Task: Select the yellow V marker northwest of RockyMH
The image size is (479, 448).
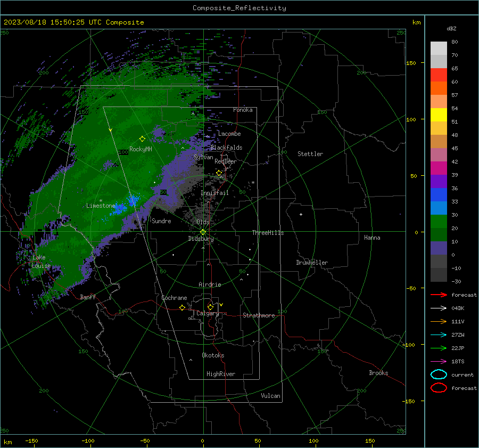Action: 111,130
